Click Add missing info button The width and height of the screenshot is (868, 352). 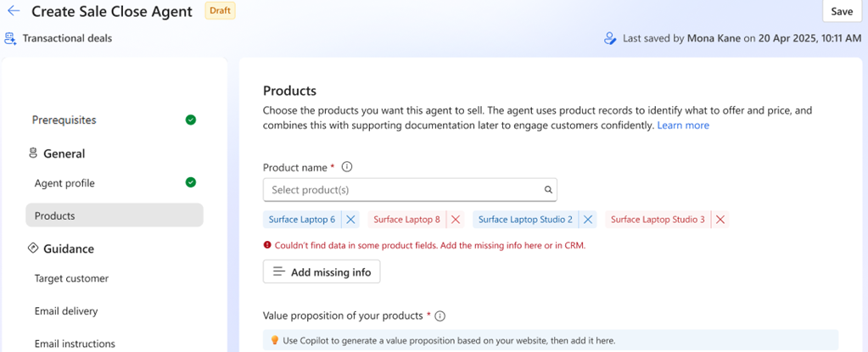point(322,272)
